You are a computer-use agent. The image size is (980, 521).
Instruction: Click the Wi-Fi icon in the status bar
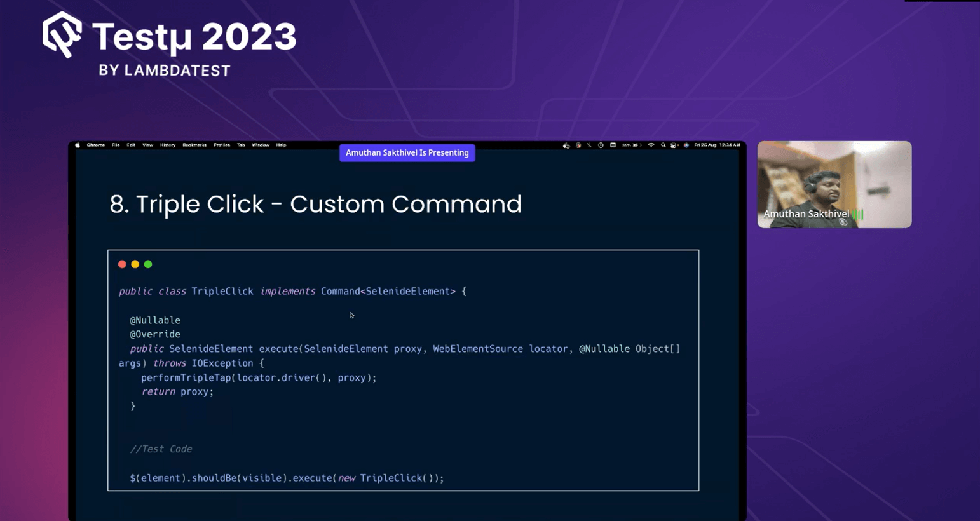click(x=652, y=145)
